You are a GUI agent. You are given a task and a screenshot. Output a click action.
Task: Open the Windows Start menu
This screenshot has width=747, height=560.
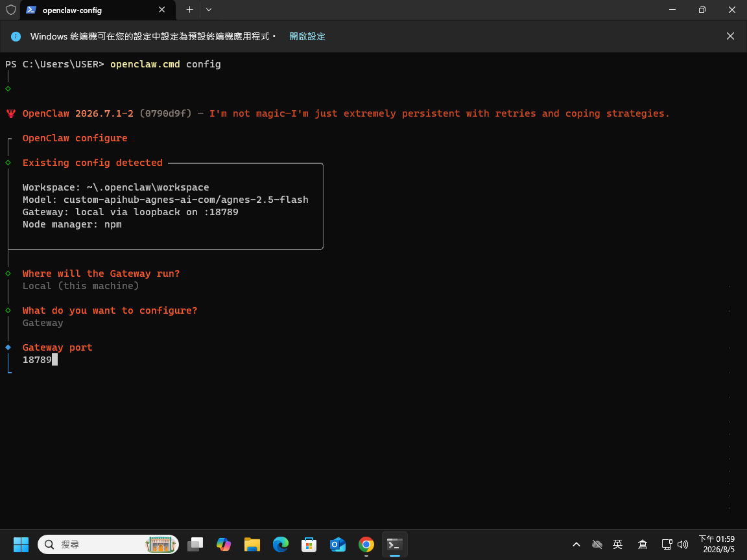[x=21, y=544]
